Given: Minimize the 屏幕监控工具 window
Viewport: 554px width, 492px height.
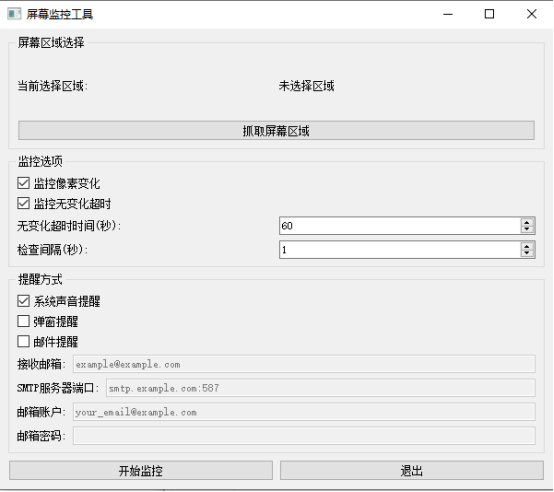Looking at the screenshot, I should [448, 14].
